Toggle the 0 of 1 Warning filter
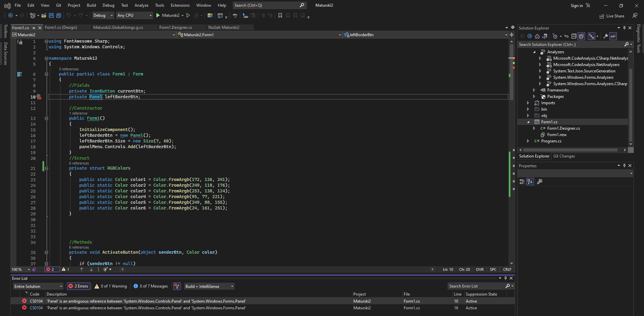Image resolution: width=644 pixels, height=316 pixels. tap(111, 286)
